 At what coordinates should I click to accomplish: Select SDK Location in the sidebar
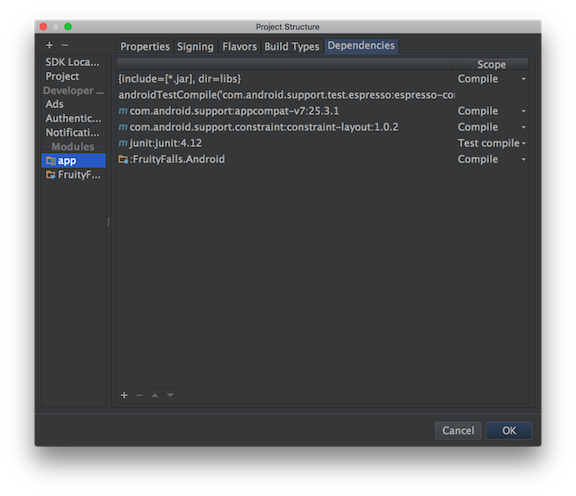pyautogui.click(x=72, y=62)
